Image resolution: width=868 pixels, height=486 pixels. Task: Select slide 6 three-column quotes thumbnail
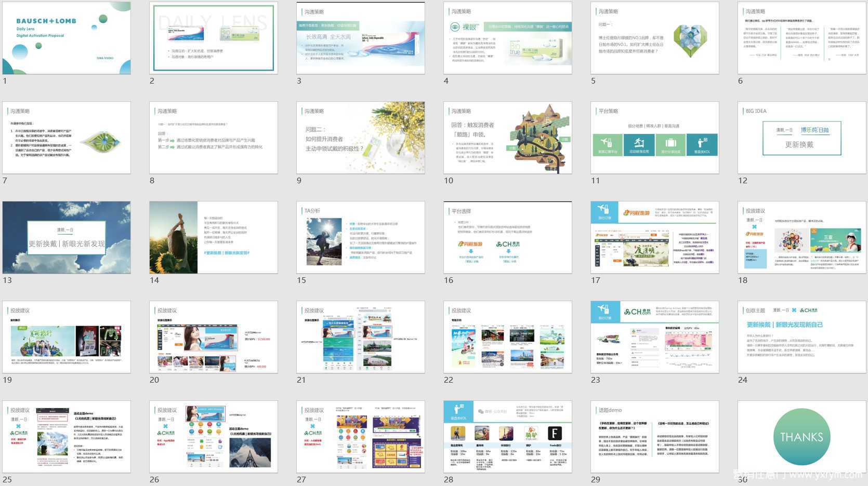802,38
